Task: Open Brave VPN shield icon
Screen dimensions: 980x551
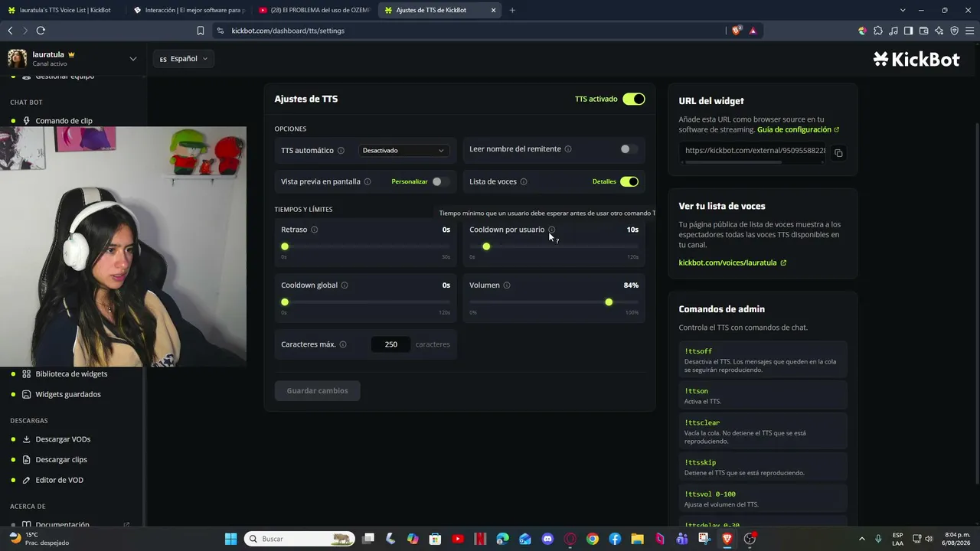Action: tap(954, 31)
